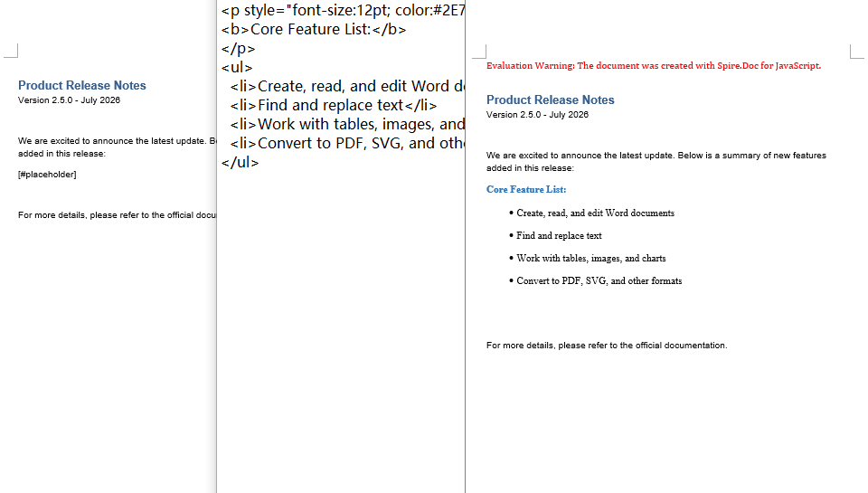Click the blue 'Core Feature List:' heading
The image size is (868, 493).
[526, 189]
